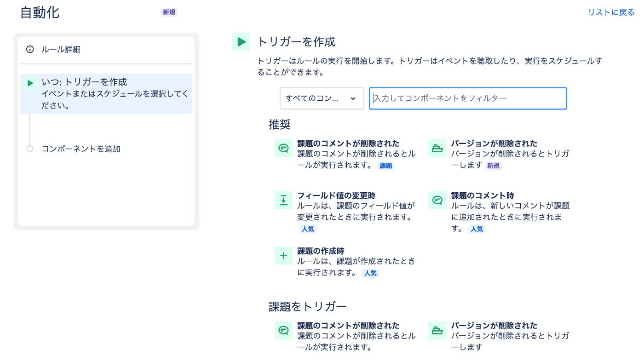Click description イベントまたはスケジュールを選択してください。

pyautogui.click(x=115, y=100)
